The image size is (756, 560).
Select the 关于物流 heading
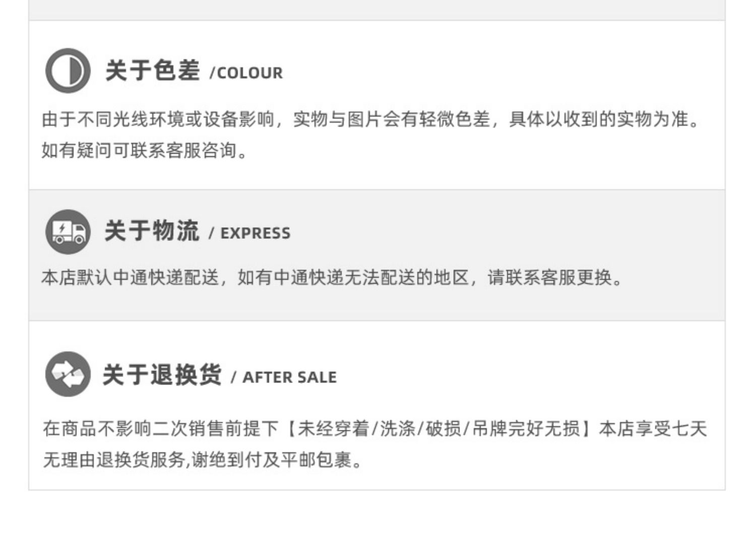(152, 231)
